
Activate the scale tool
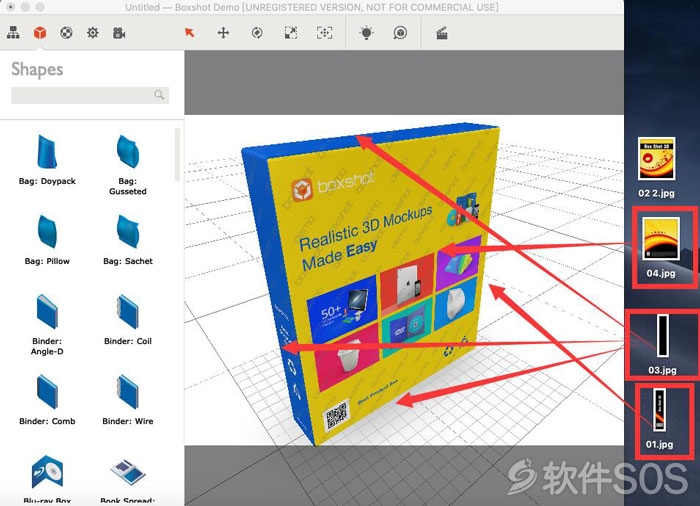coord(291,33)
